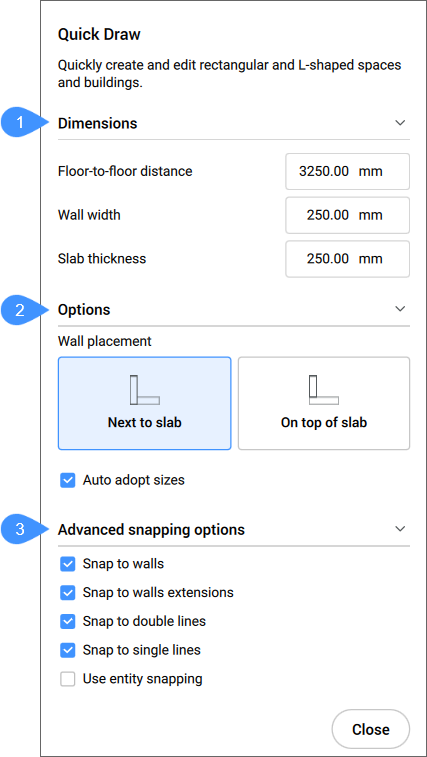Uncheck Snap to walls extensions
The image size is (427, 757).
click(x=68, y=592)
